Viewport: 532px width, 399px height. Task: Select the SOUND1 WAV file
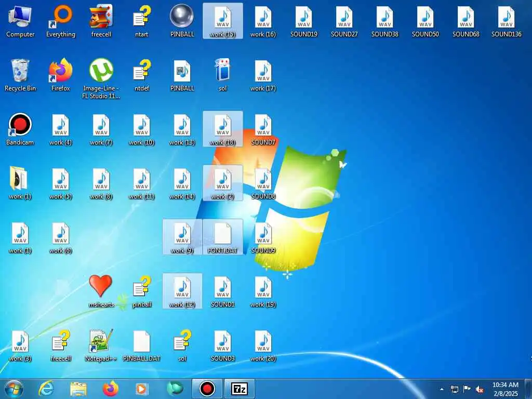222,291
